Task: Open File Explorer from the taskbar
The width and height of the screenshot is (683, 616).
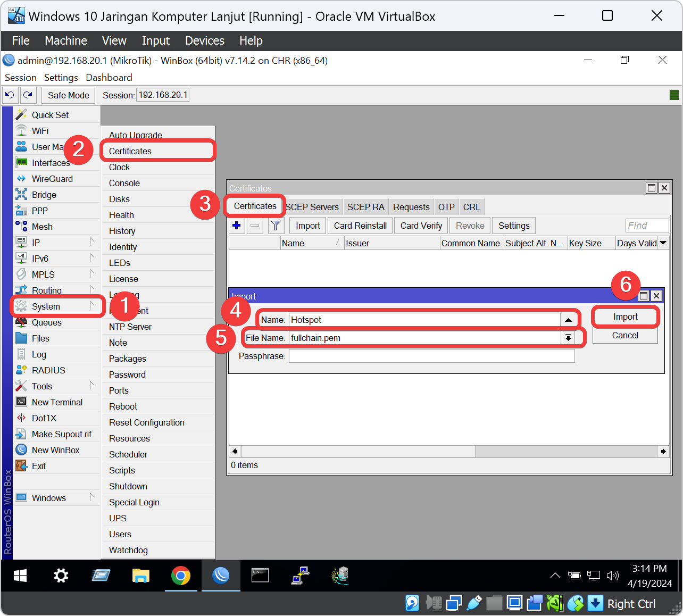Action: pyautogui.click(x=141, y=576)
